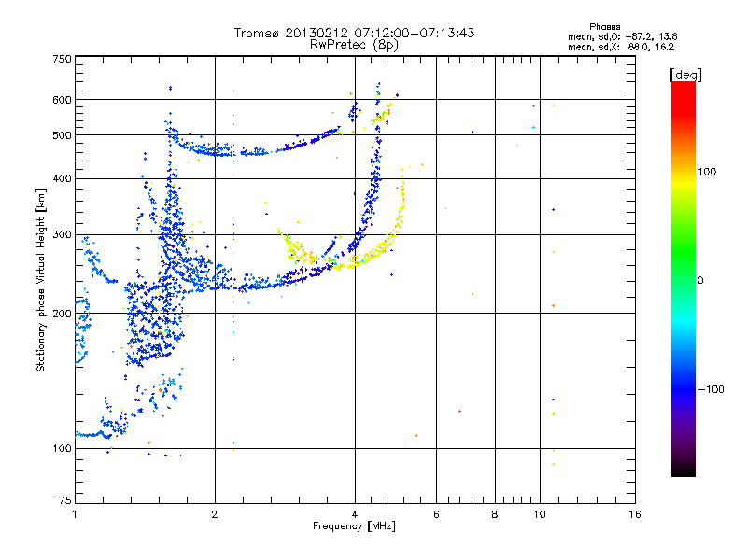Click the colorbar tick label '100'
The image size is (747, 560).
click(707, 172)
